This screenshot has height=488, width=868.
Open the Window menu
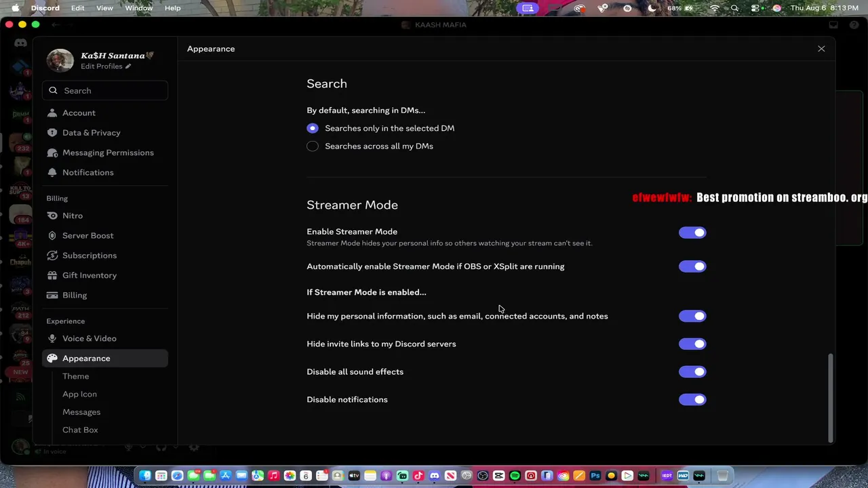tap(139, 8)
